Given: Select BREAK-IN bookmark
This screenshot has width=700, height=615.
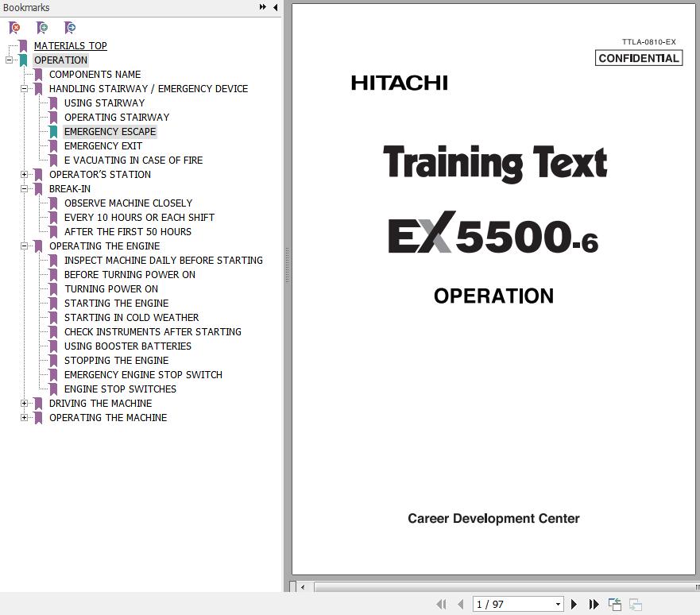Looking at the screenshot, I should click(x=70, y=189).
